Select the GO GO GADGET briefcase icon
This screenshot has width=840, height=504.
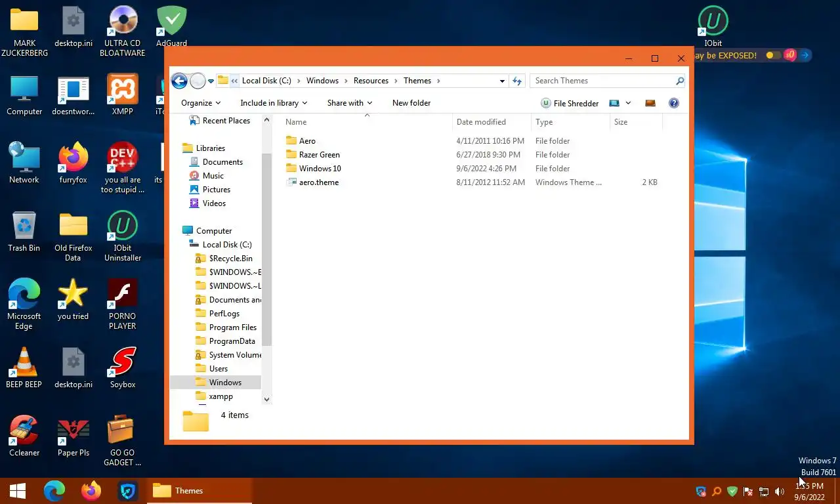point(123,441)
